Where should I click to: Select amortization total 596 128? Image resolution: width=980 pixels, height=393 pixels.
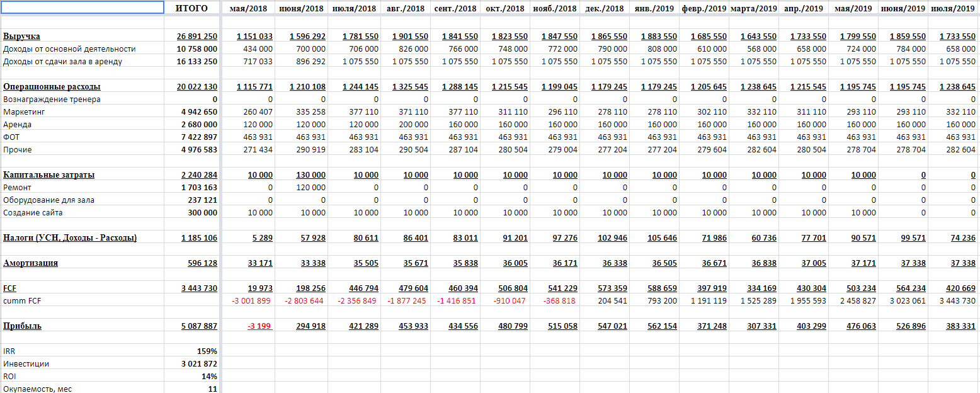[x=191, y=263]
